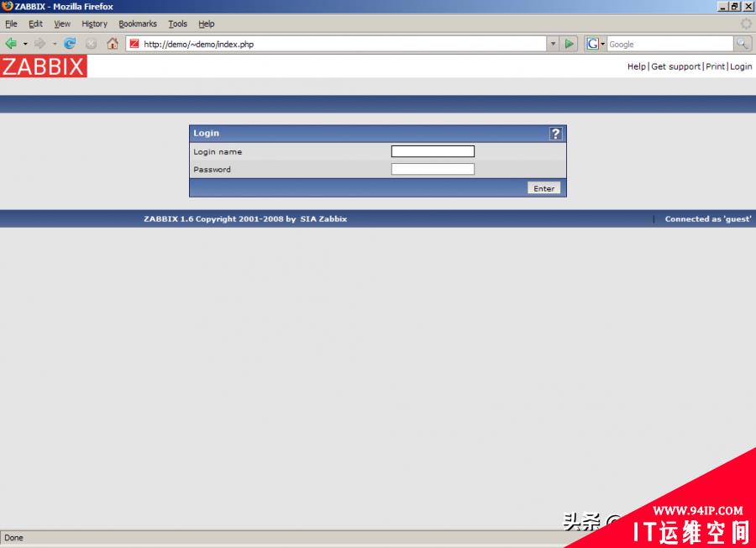Minimize the Firefox window
The image size is (756, 548).
coord(722,7)
